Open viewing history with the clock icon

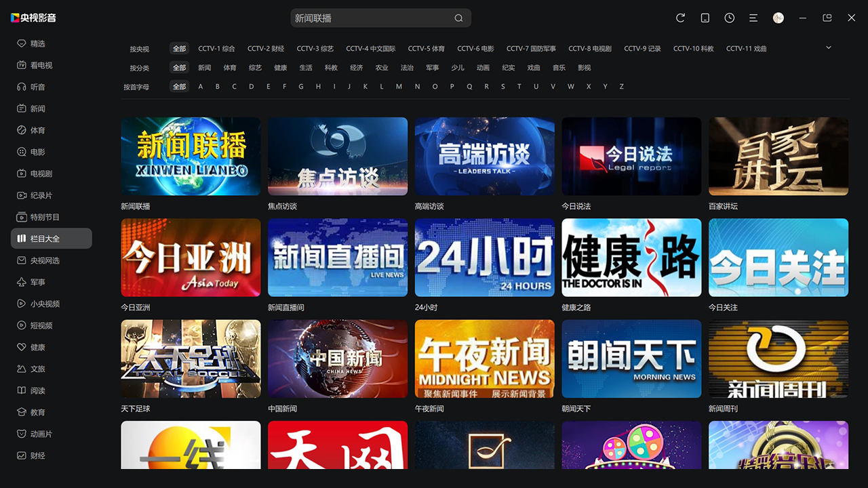[729, 18]
